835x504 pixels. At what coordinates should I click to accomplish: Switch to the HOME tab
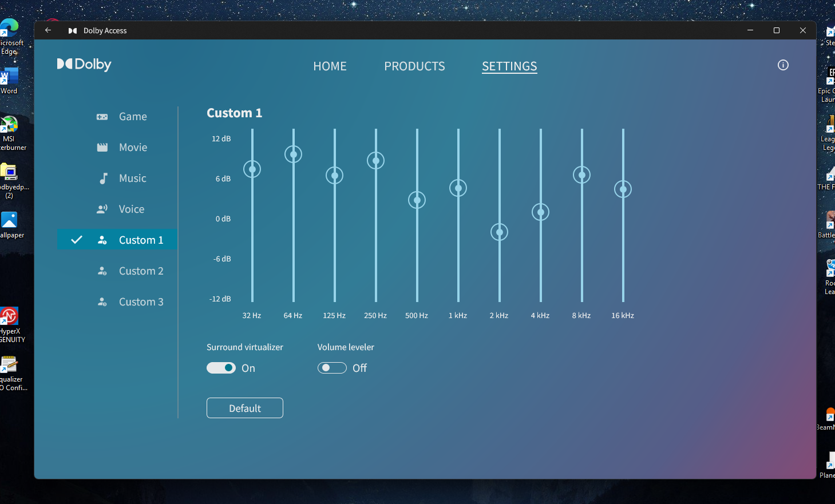point(330,66)
